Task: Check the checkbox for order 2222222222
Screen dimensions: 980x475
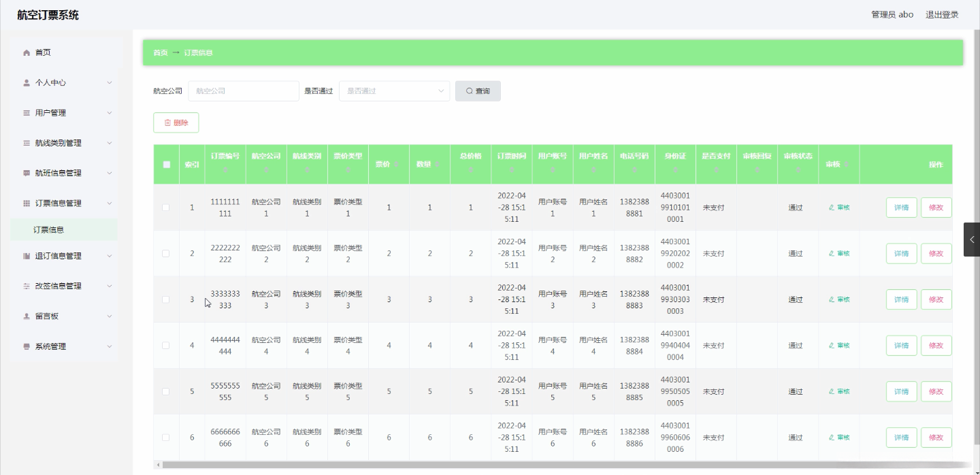Action: click(165, 253)
